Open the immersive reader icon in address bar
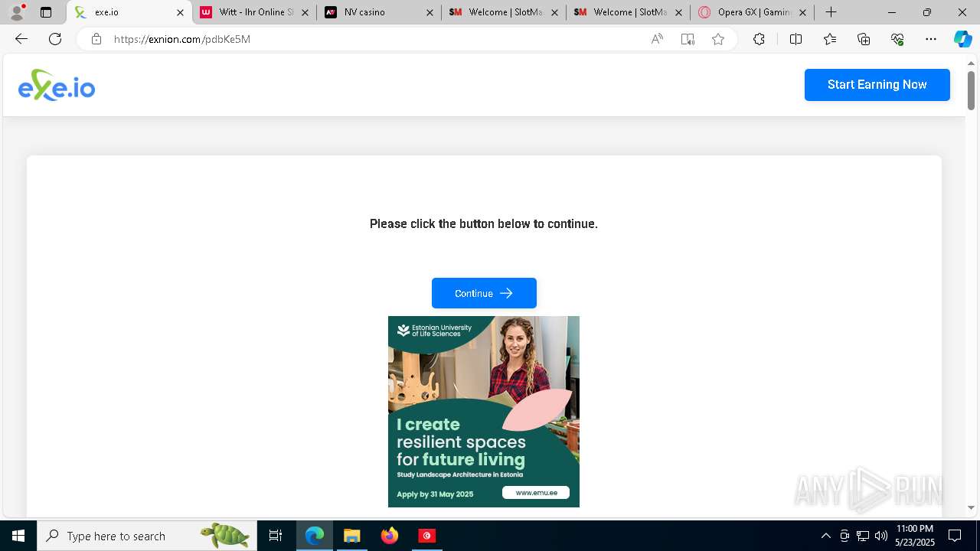Image resolution: width=980 pixels, height=551 pixels. pos(688,39)
